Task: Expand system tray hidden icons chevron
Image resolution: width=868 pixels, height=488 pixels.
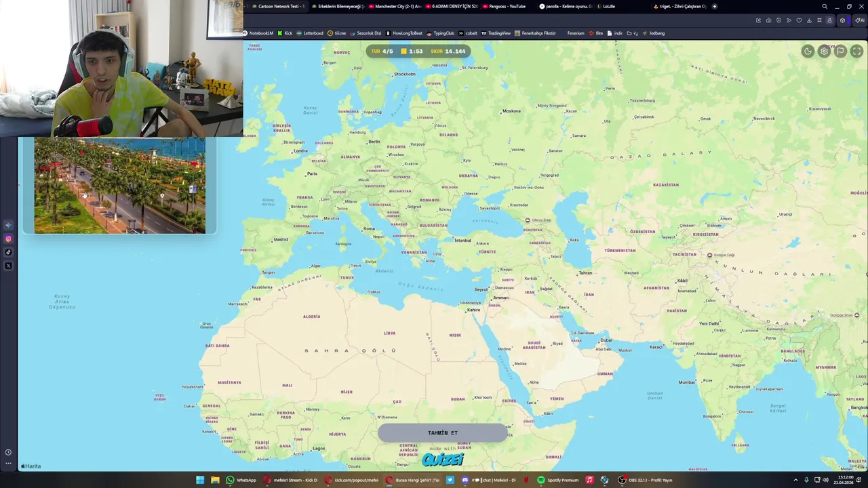Action: pyautogui.click(x=795, y=480)
